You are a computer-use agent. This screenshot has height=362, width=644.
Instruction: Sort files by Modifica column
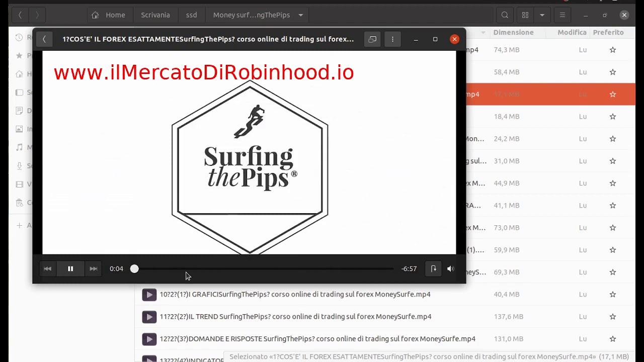click(x=572, y=32)
